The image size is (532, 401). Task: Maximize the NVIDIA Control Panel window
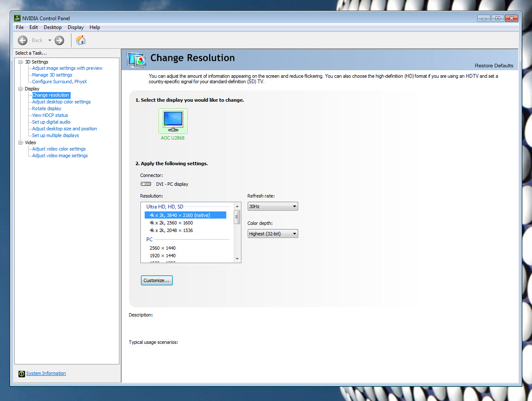point(498,18)
